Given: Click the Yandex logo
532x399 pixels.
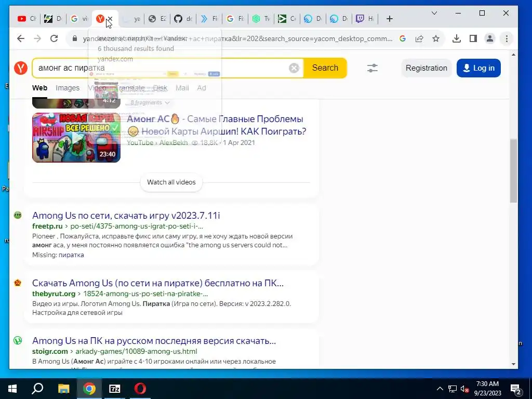Looking at the screenshot, I should click(x=21, y=68).
